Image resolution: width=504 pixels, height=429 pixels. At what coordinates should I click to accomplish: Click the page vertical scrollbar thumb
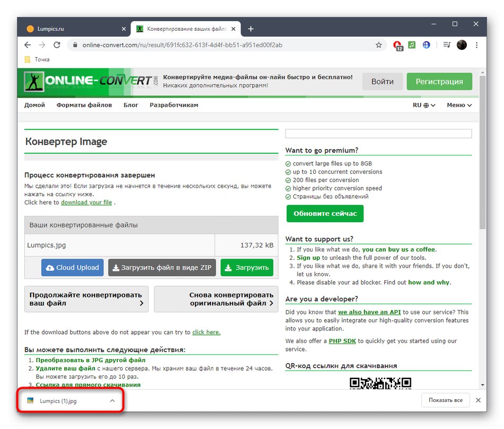click(x=482, y=153)
